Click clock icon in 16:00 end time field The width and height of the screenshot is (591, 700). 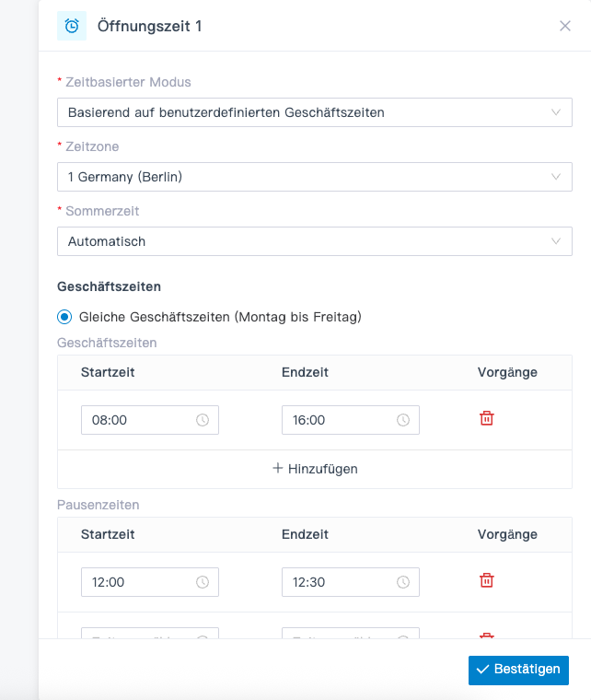[403, 420]
